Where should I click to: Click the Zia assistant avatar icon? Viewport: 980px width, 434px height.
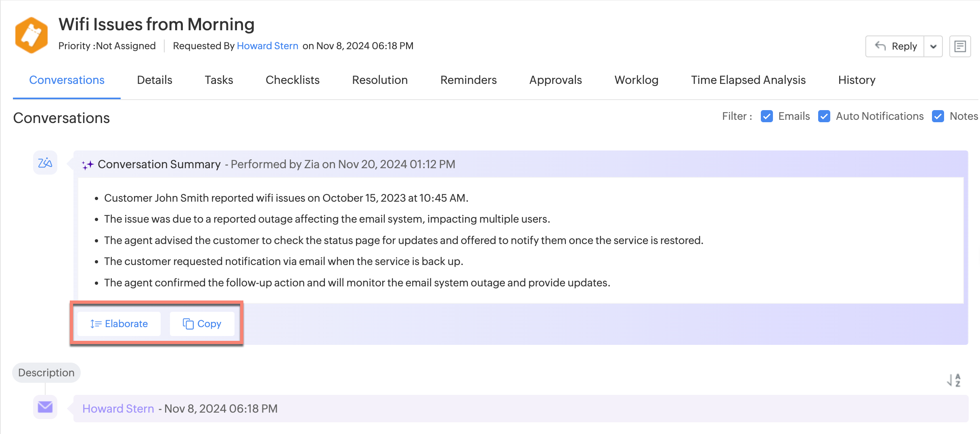coord(45,163)
